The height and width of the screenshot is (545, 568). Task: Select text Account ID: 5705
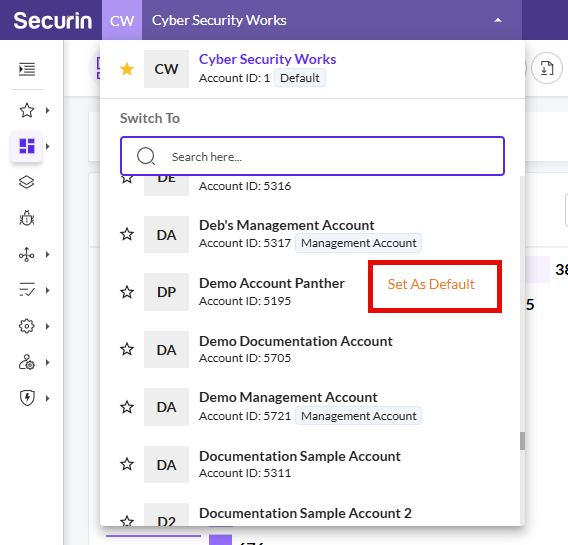click(245, 358)
